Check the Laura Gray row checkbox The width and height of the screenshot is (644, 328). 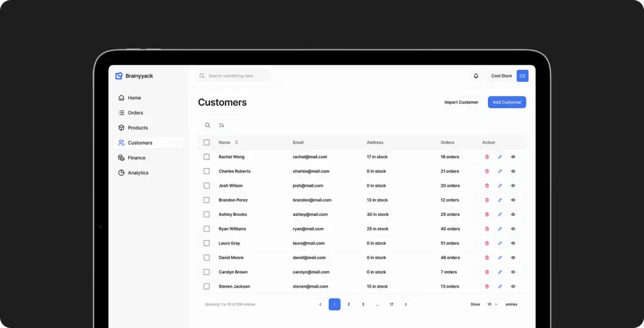pos(206,243)
